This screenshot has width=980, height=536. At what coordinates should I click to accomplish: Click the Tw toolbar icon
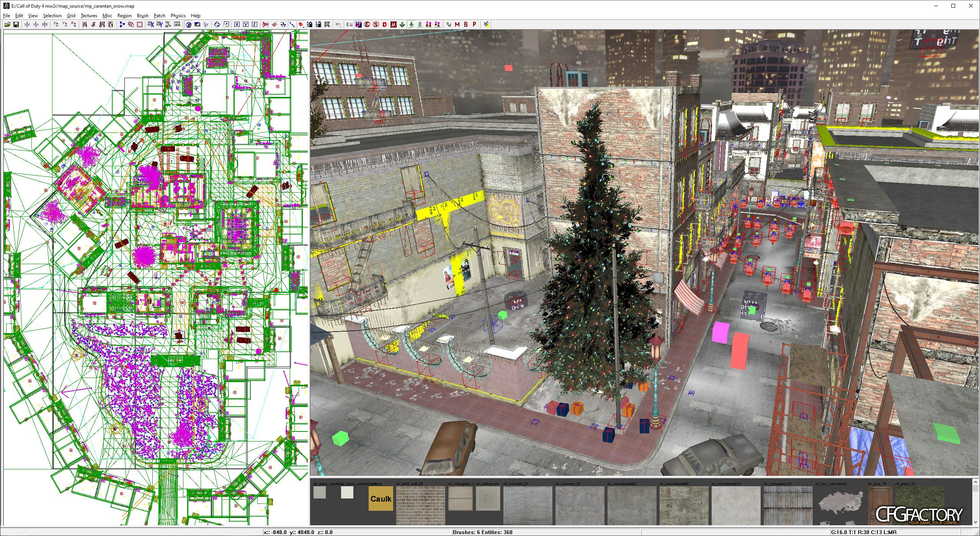click(449, 25)
